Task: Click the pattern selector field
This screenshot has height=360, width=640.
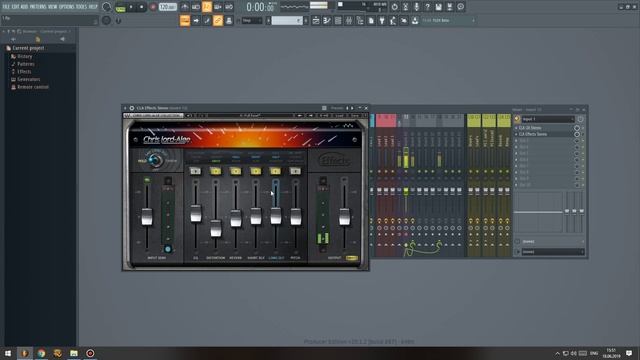Action: click(287, 20)
